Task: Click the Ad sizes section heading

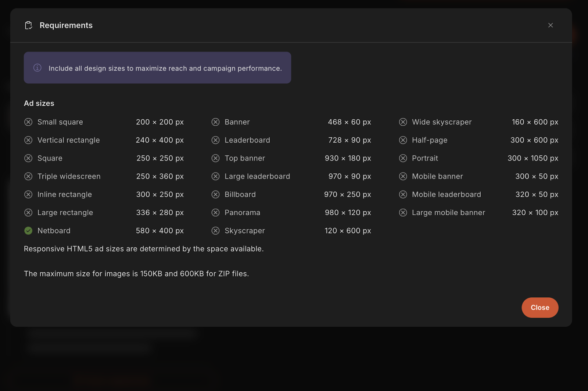Action: [39, 104]
